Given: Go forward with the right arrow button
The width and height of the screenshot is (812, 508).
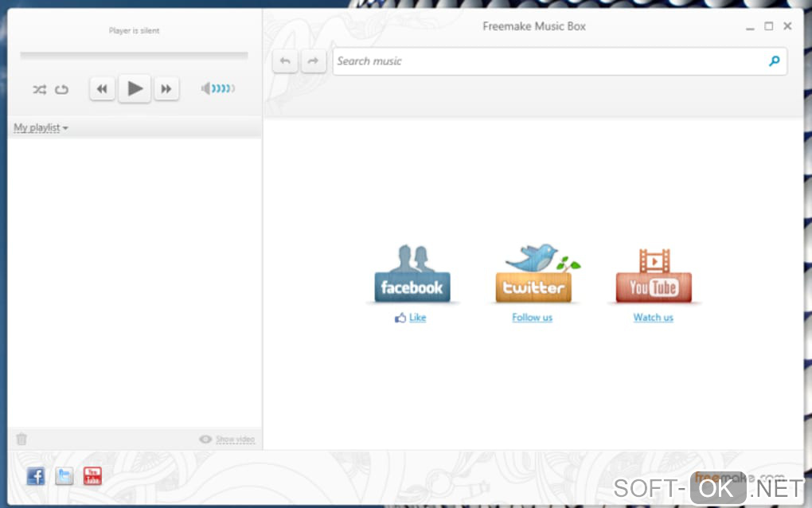Looking at the screenshot, I should click(x=314, y=61).
